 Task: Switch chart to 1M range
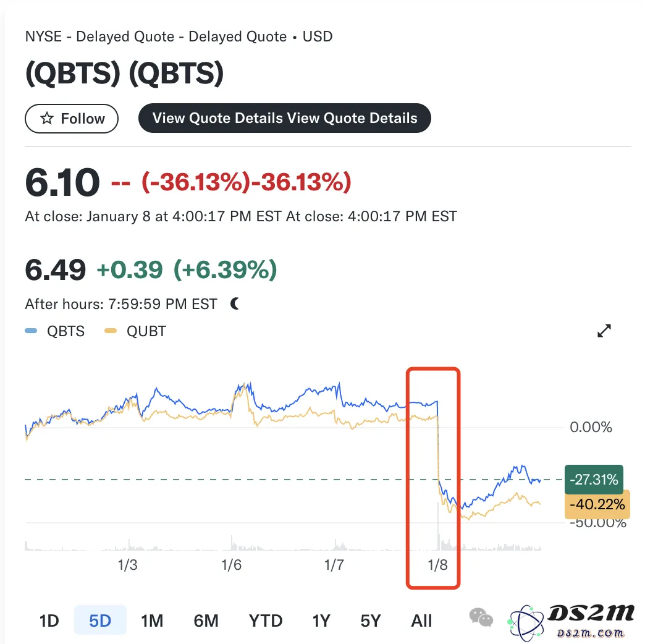click(152, 621)
